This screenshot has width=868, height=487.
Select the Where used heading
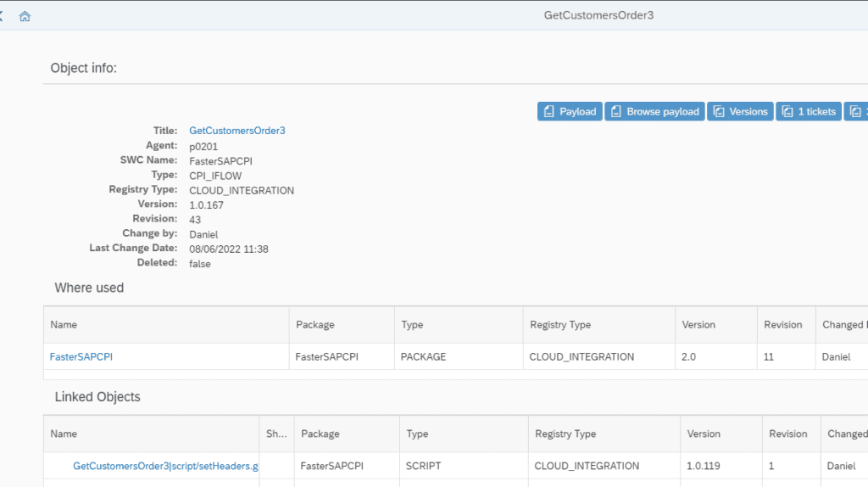pyautogui.click(x=89, y=288)
